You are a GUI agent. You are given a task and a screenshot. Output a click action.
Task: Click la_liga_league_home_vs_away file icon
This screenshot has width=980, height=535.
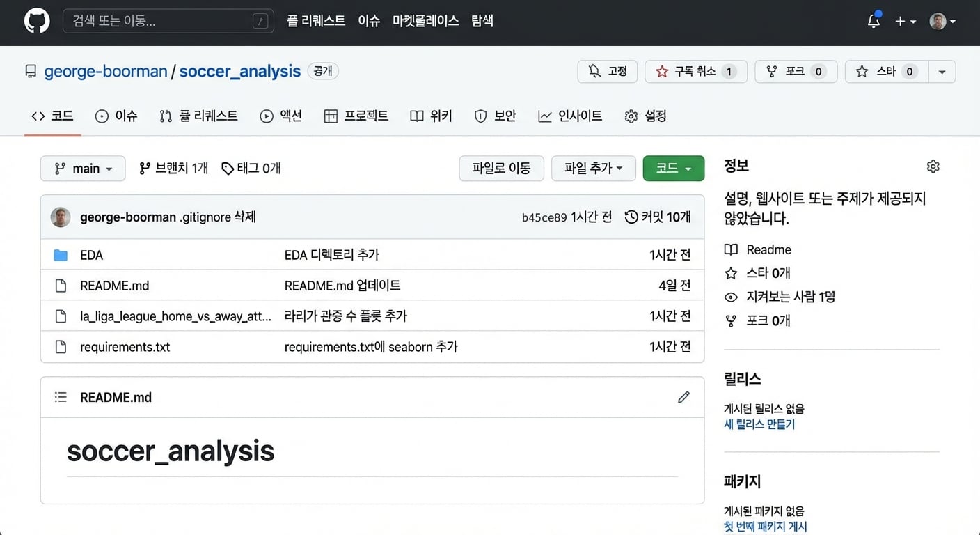pos(61,316)
